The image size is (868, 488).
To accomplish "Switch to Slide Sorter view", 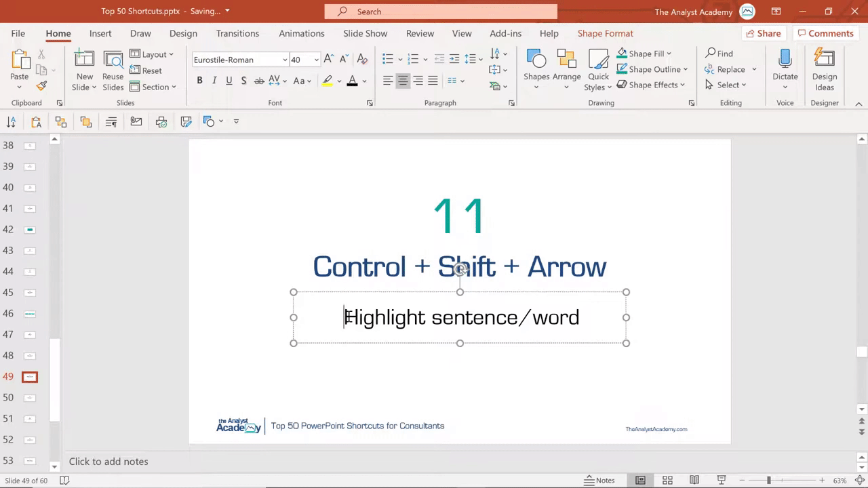I will (x=667, y=480).
